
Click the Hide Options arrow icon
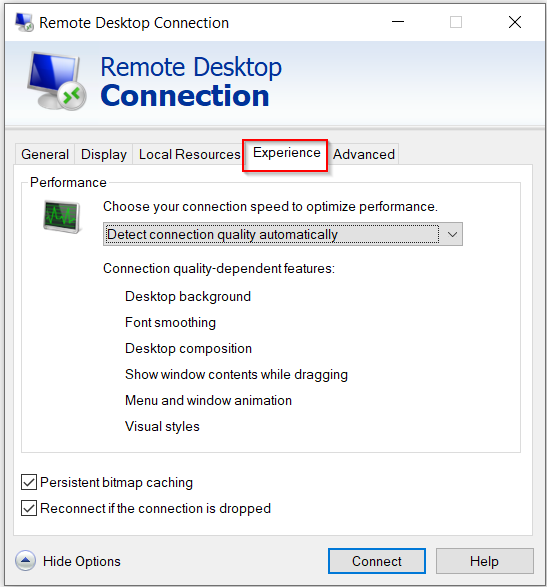pos(25,561)
